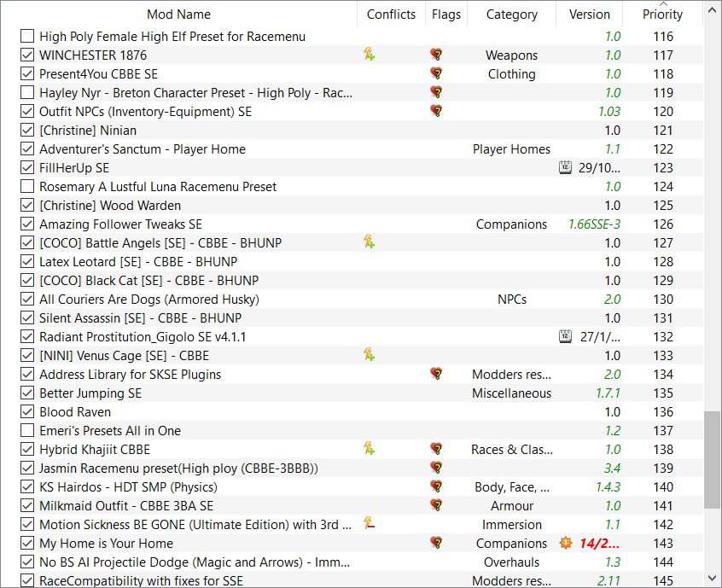Disable Blood Raven mod checkbox

tap(27, 411)
